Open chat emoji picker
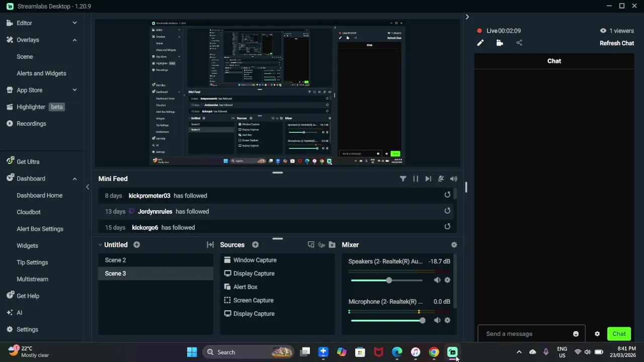The width and height of the screenshot is (644, 362). tap(576, 334)
